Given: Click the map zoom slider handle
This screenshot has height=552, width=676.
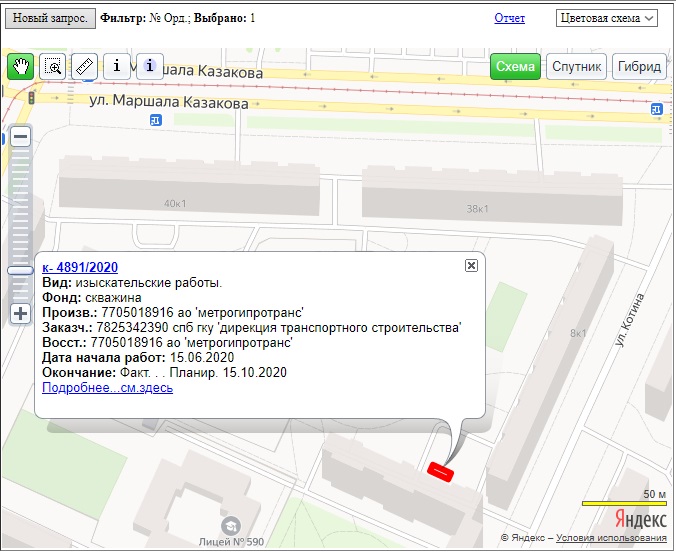Looking at the screenshot, I should (x=20, y=270).
